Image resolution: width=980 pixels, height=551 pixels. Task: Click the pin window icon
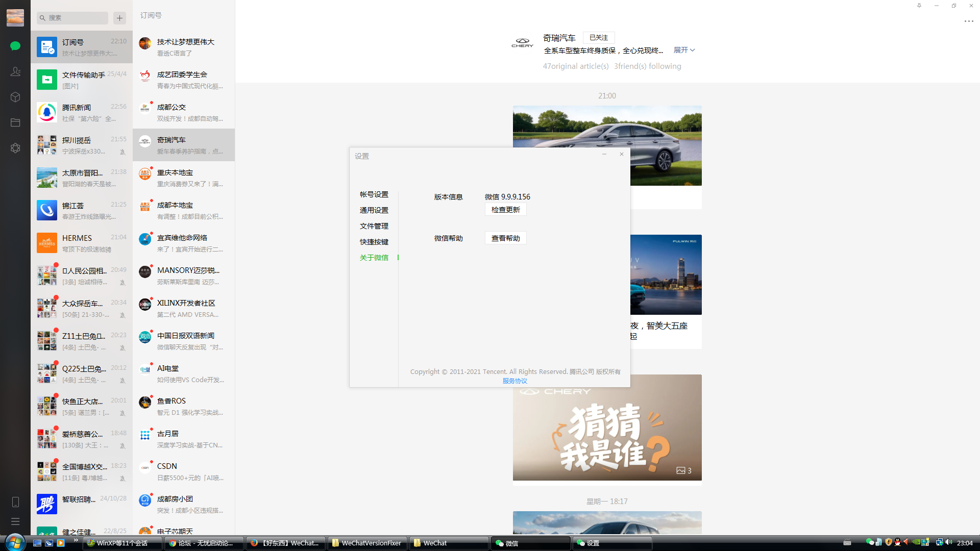[919, 6]
